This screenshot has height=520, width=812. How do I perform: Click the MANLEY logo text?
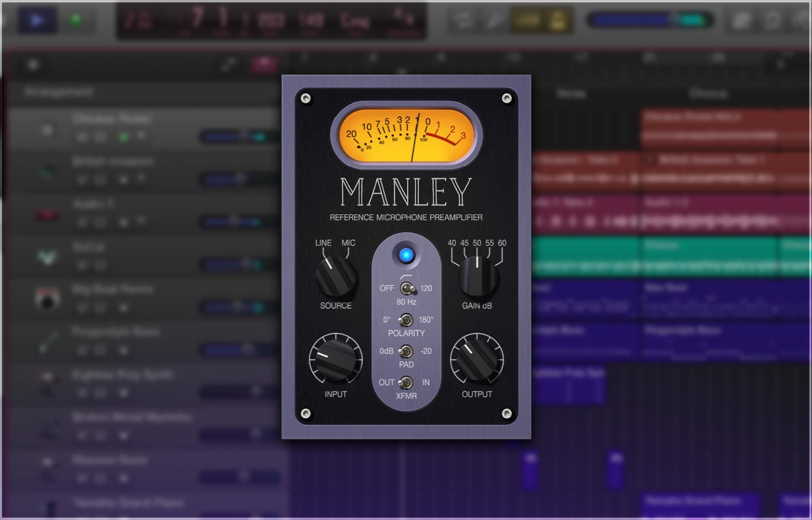coord(406,192)
